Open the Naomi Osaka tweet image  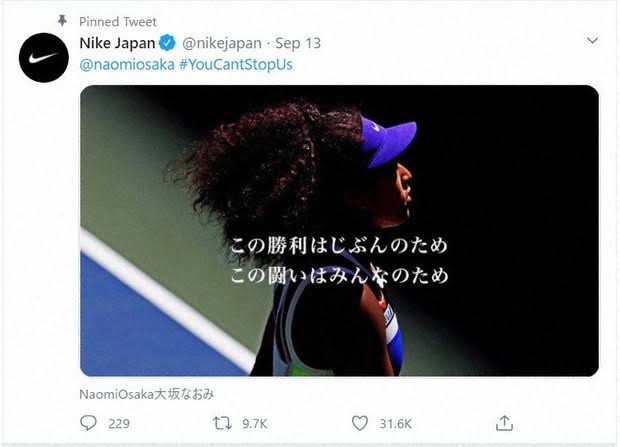point(339,231)
